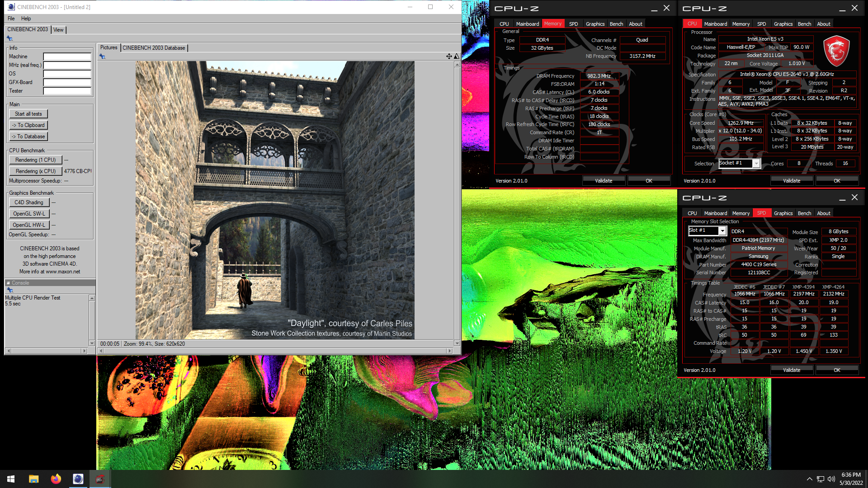Click the Windows Start button

point(11,479)
